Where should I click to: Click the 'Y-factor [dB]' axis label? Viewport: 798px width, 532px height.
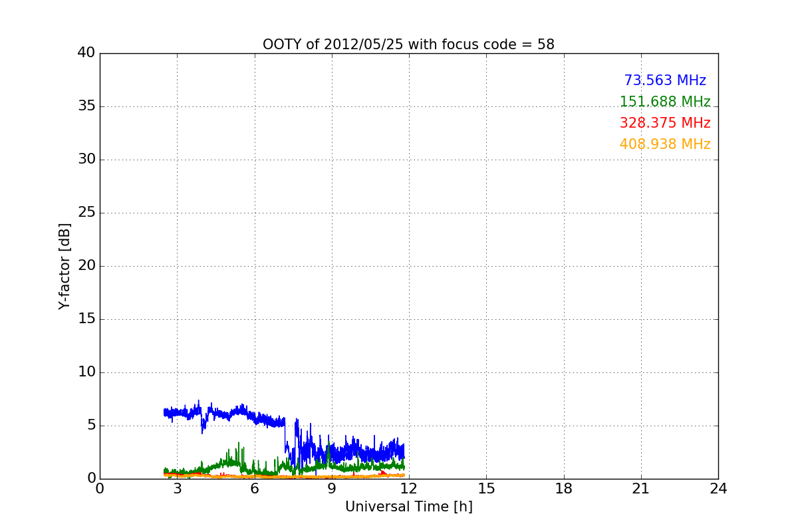64,266
